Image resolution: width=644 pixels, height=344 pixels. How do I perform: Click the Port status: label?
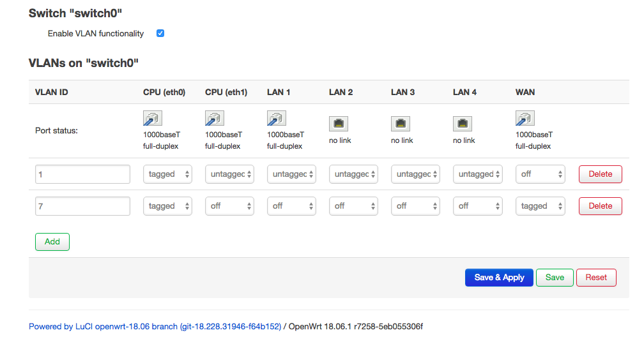pos(56,131)
